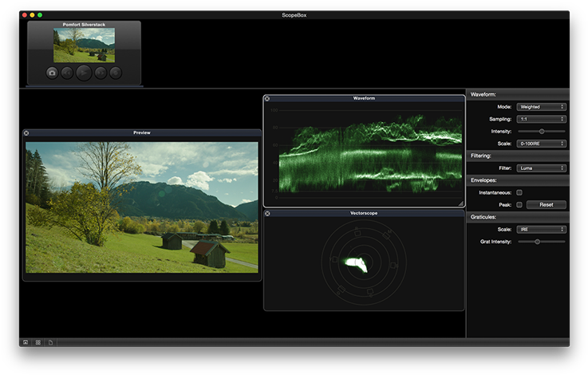
Task: Click the document icon in bottom bar
Action: 49,341
